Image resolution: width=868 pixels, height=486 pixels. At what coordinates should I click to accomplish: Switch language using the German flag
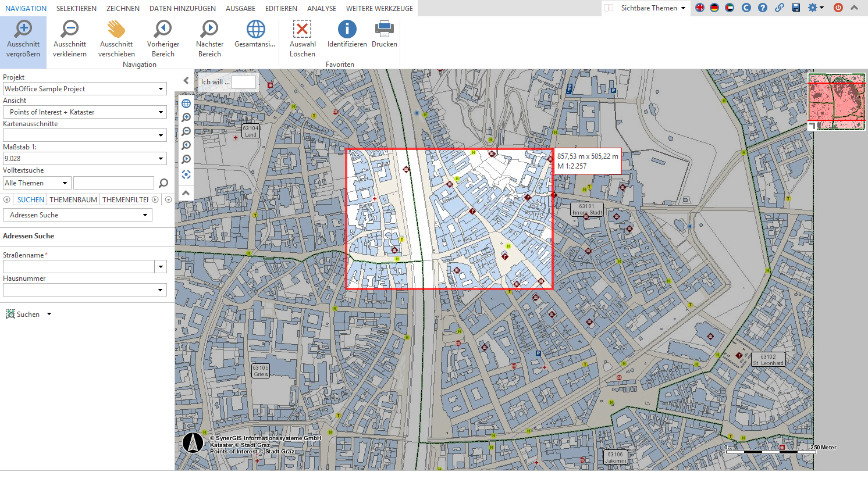(x=714, y=8)
